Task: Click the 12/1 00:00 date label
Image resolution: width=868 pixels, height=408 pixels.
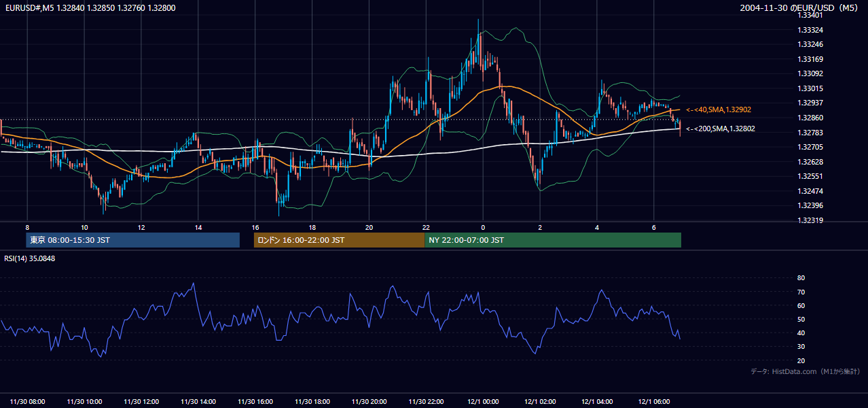Action: click(x=484, y=402)
